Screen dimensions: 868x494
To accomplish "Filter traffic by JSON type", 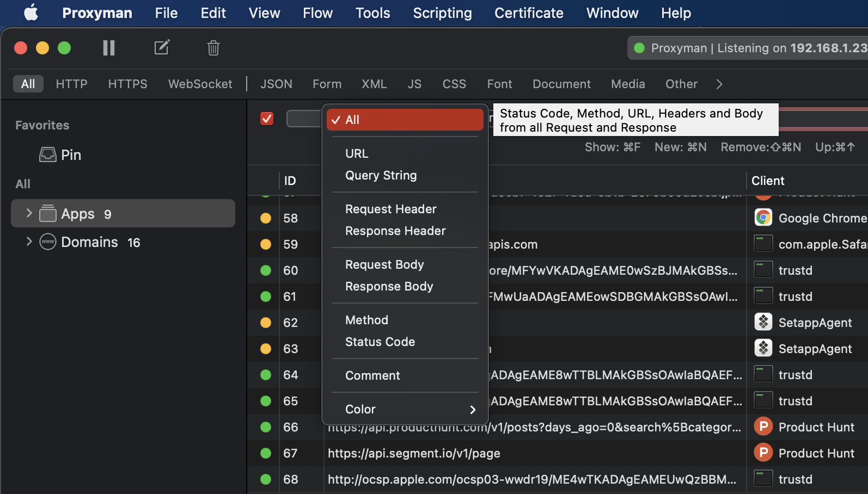I will point(276,84).
